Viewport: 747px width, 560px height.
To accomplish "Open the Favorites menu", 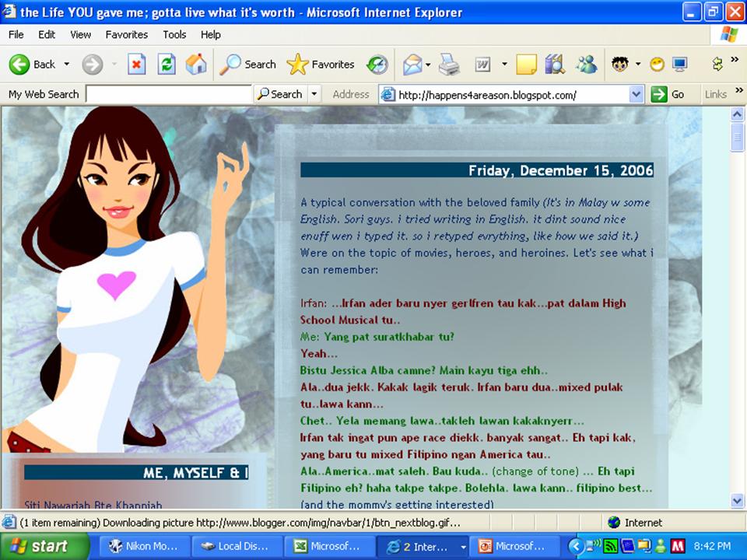I will pyautogui.click(x=127, y=35).
